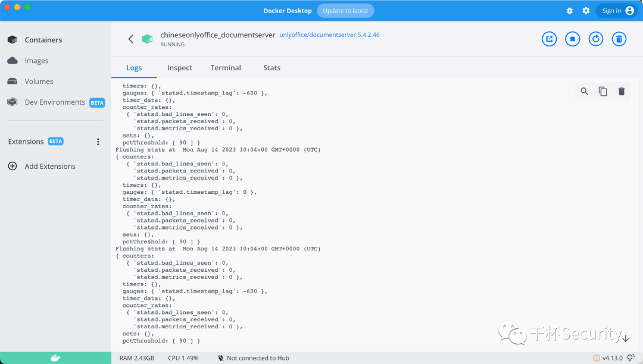Open Docker settings gear
The image size is (643, 364).
click(586, 11)
